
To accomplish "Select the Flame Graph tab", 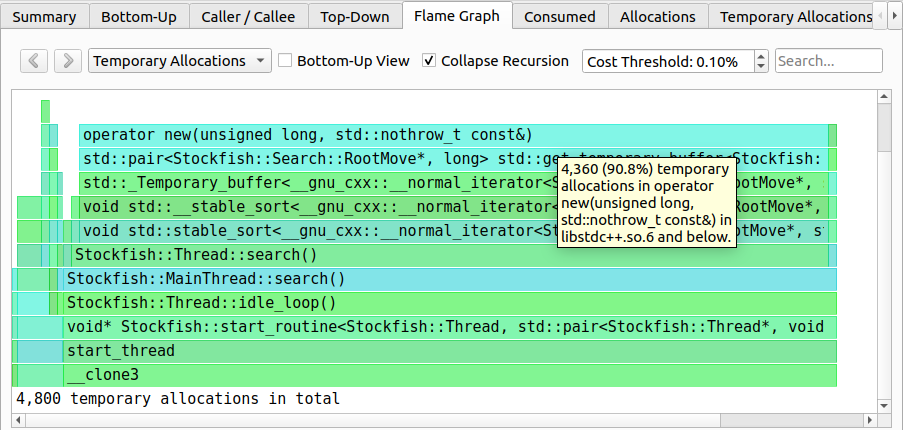I will (x=457, y=16).
